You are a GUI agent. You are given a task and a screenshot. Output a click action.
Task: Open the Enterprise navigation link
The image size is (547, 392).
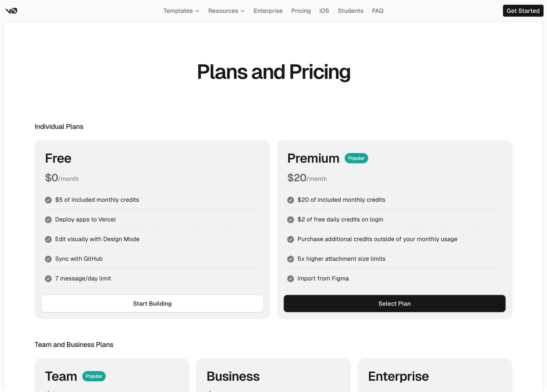click(268, 11)
